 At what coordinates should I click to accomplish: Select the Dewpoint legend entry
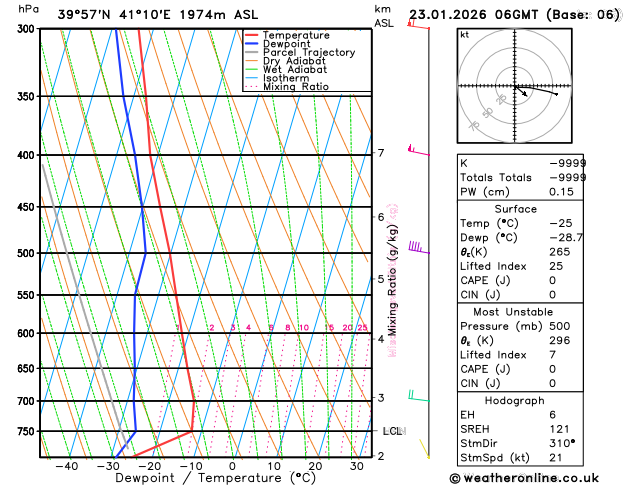tap(278, 44)
